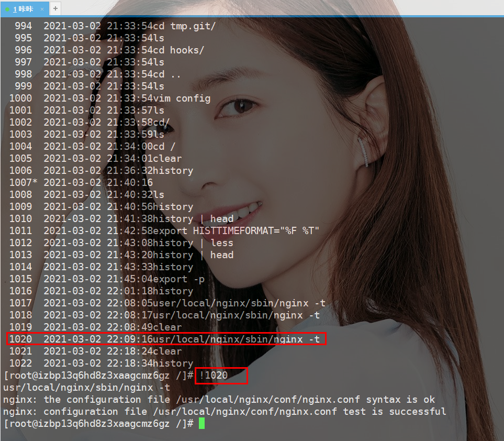This screenshot has height=441, width=504.
Task: Click the green terminal cursor at last prompt
Action: (201, 423)
